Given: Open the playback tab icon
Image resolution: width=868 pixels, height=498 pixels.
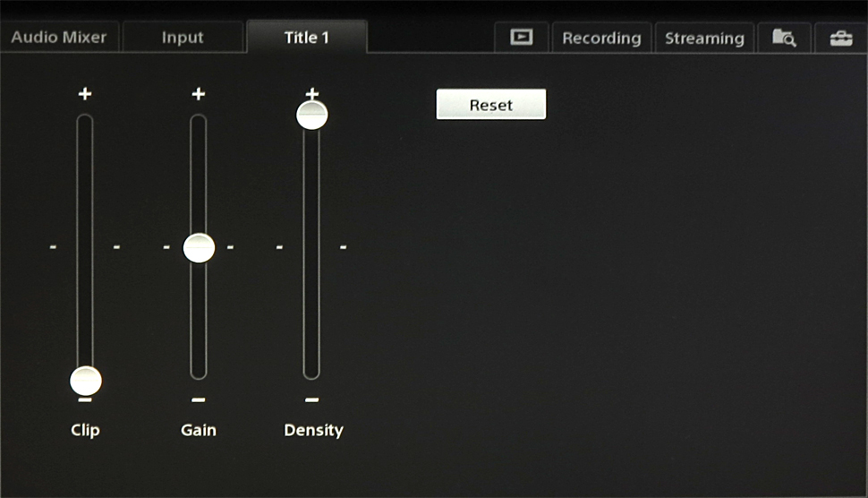Looking at the screenshot, I should [521, 38].
